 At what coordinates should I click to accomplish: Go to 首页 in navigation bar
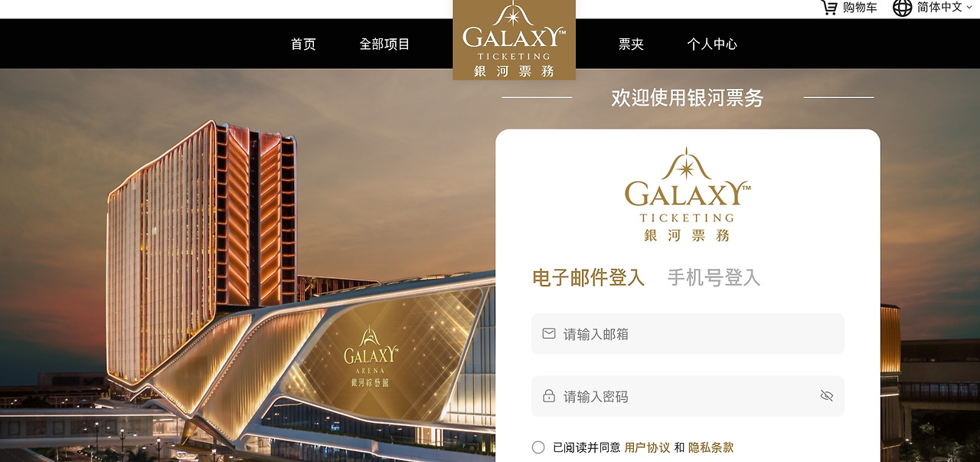[303, 44]
